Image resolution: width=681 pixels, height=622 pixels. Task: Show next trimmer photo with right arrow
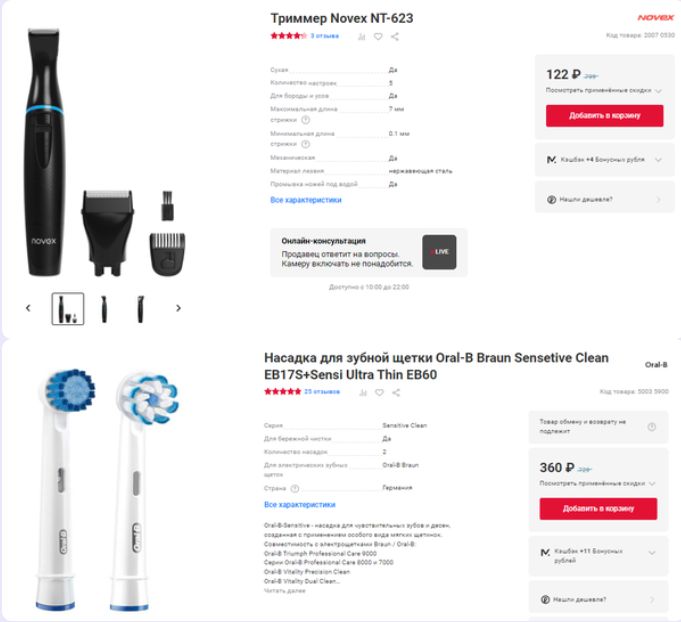point(178,308)
